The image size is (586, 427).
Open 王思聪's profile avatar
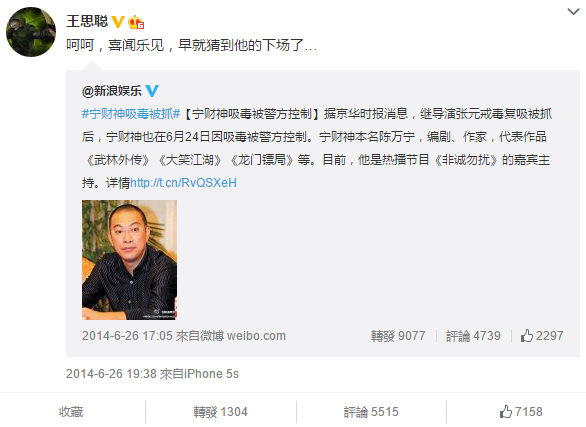point(31,32)
